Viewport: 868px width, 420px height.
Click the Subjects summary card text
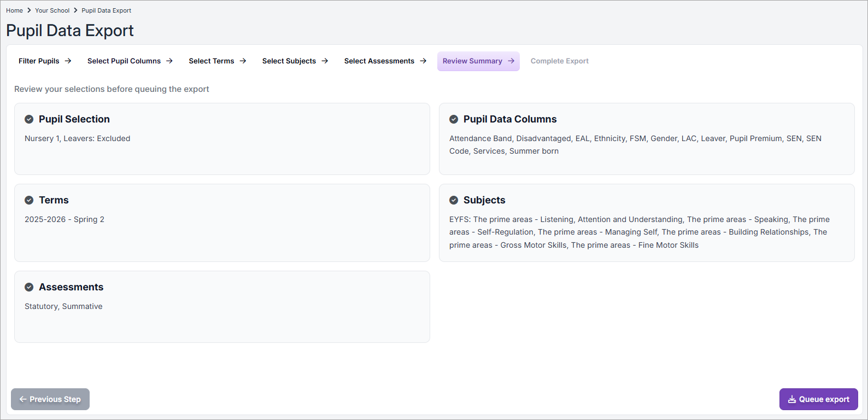pos(639,232)
